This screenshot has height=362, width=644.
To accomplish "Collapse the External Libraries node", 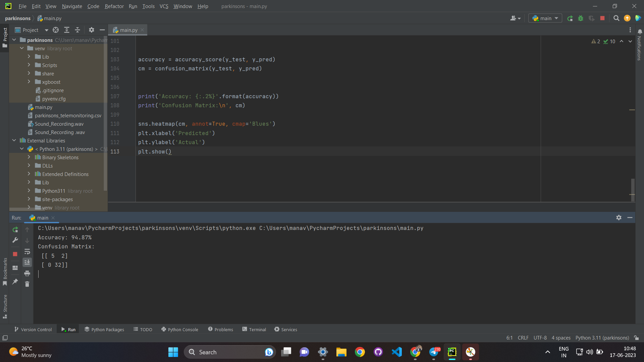I will pos(14,140).
